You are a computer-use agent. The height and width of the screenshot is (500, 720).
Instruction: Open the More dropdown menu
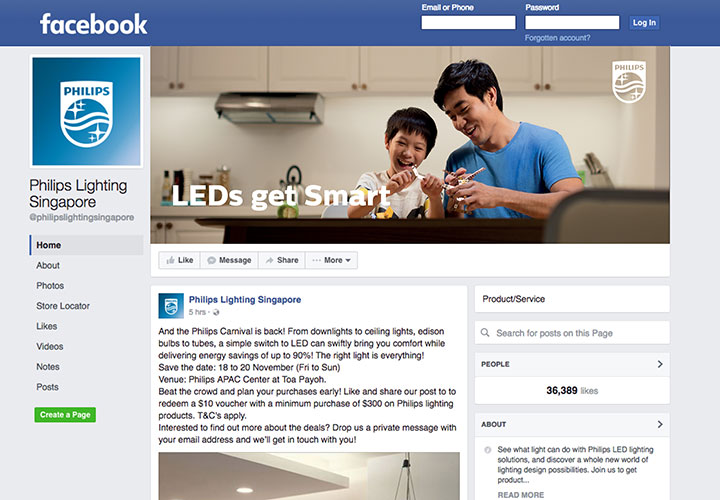tap(332, 260)
